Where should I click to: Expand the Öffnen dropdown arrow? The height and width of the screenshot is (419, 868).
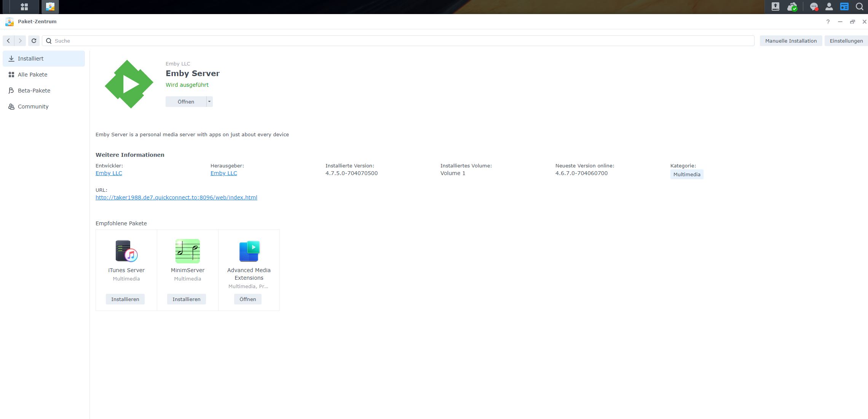209,102
